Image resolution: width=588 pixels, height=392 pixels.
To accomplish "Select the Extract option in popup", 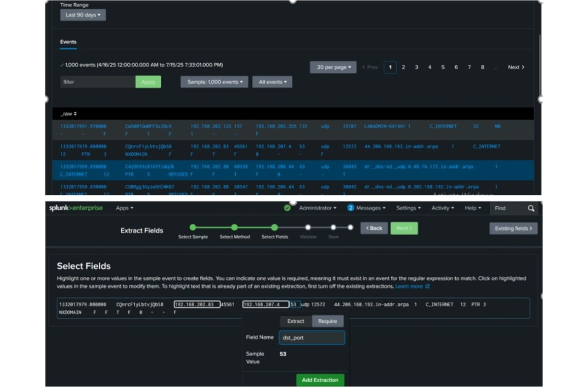I will point(296,321).
